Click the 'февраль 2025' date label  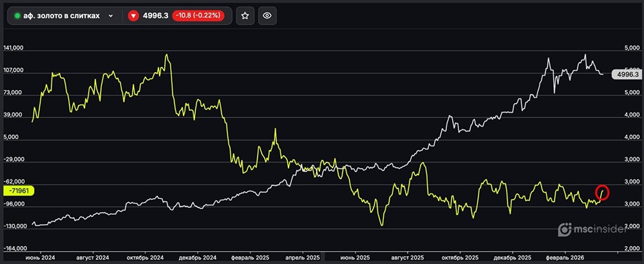(250, 258)
